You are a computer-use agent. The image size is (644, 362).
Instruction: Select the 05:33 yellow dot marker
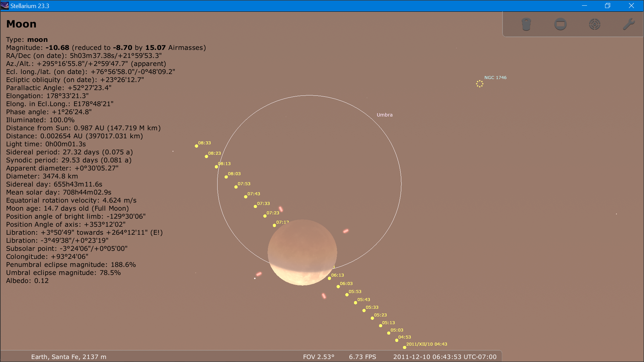(x=364, y=310)
